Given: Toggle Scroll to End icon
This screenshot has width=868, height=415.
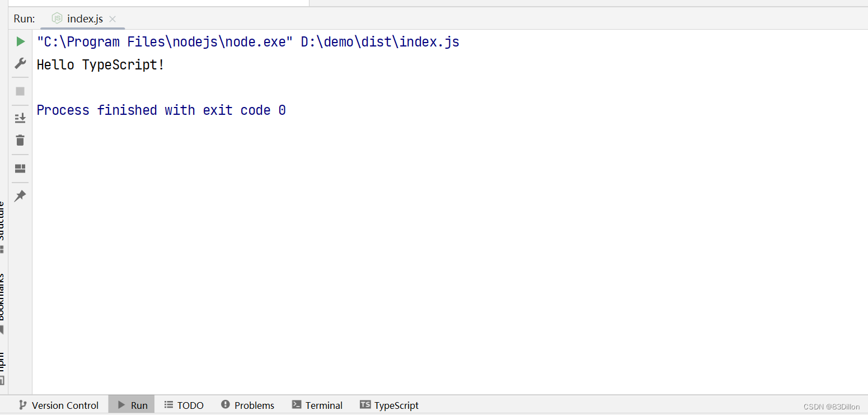Looking at the screenshot, I should click(20, 118).
